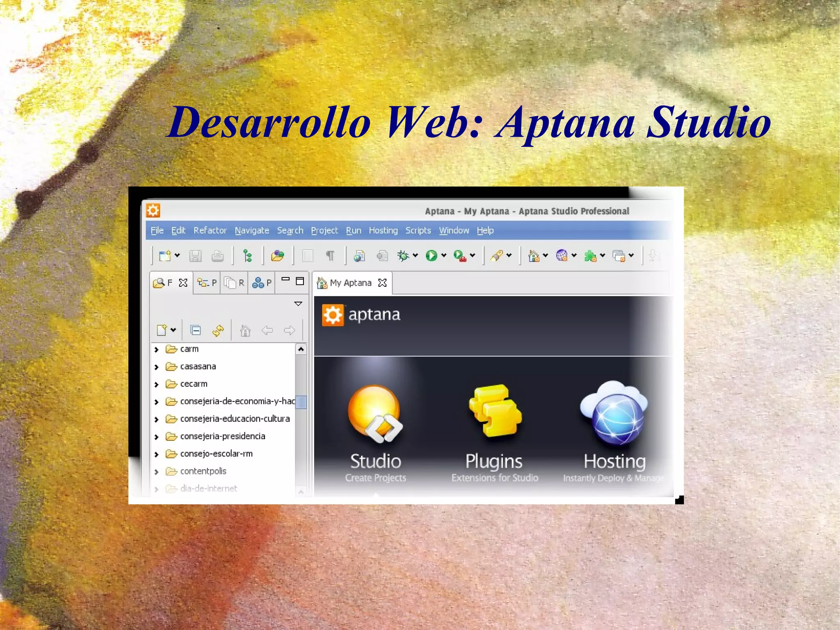Open the Run dropdown arrow
Viewport: 840px width, 630px height.
444,255
